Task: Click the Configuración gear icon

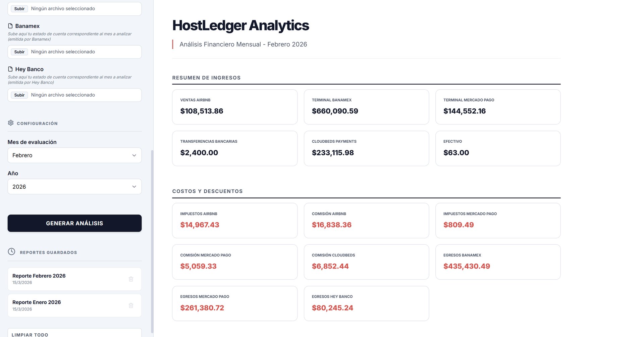Action: coord(11,123)
